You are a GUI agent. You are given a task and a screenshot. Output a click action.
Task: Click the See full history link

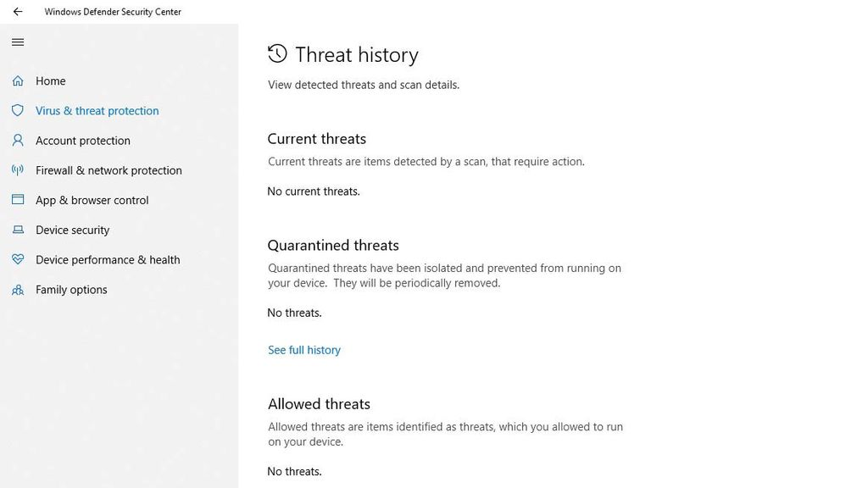click(303, 349)
